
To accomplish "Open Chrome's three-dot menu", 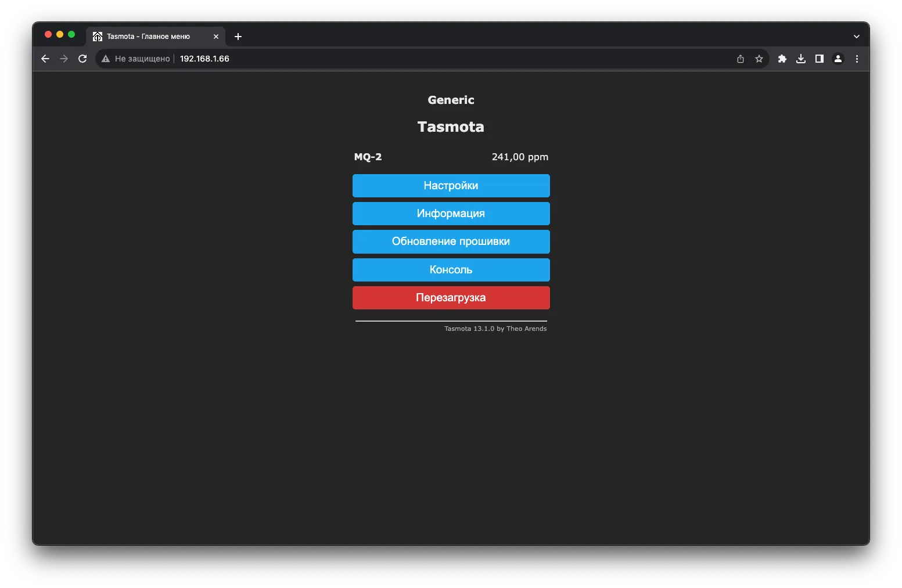I will coord(857,59).
